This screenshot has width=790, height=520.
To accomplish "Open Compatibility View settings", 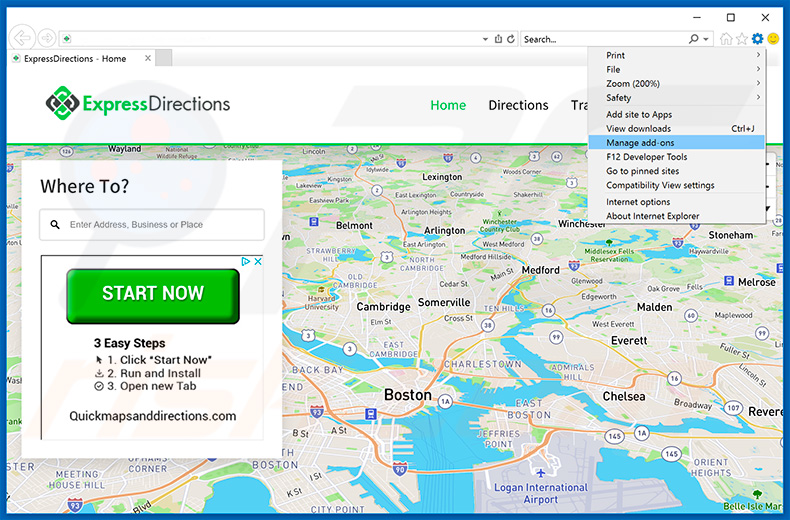I will click(x=677, y=185).
